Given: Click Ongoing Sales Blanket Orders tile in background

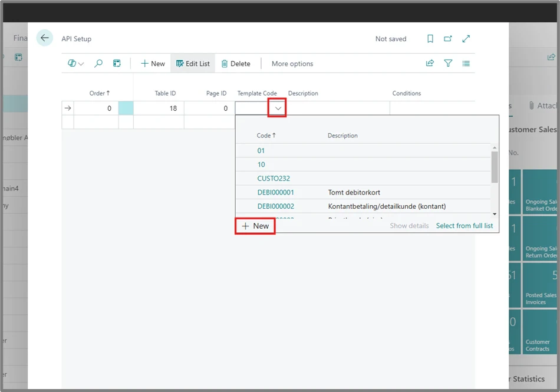Looking at the screenshot, I should coord(539,192).
